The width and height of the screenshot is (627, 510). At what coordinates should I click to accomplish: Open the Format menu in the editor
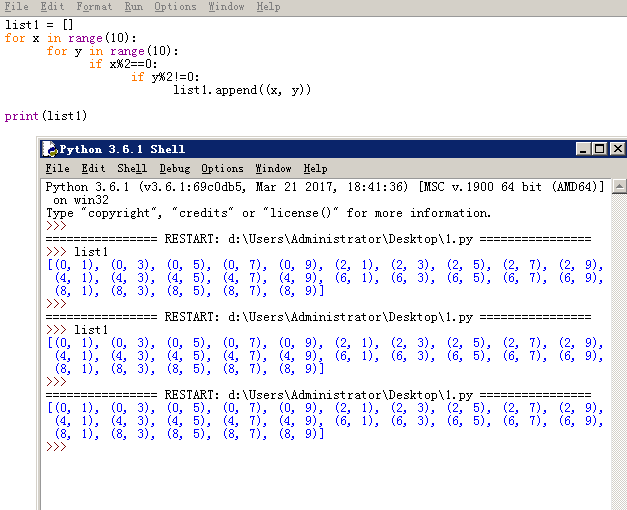[x=94, y=7]
